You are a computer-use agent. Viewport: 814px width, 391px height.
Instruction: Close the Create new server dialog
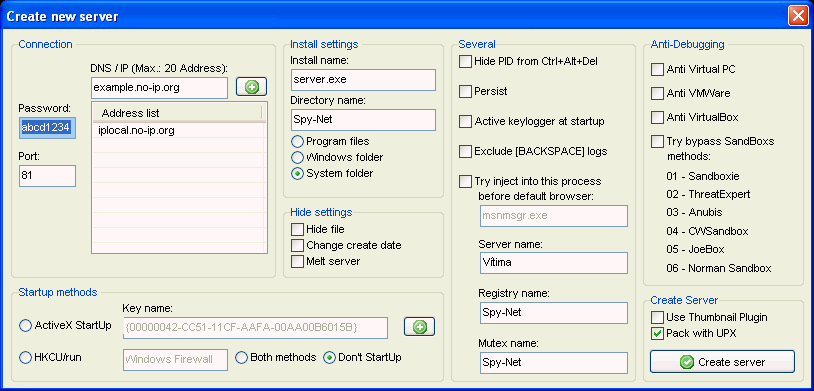[x=797, y=17]
